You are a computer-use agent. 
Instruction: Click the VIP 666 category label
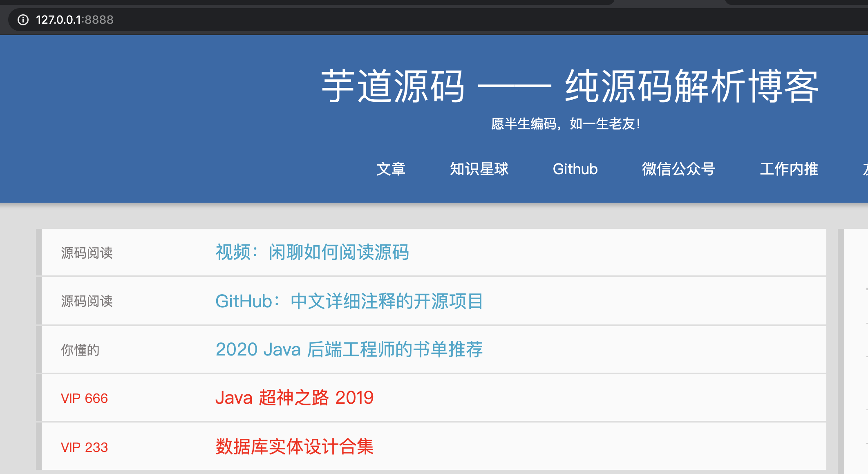pyautogui.click(x=84, y=398)
